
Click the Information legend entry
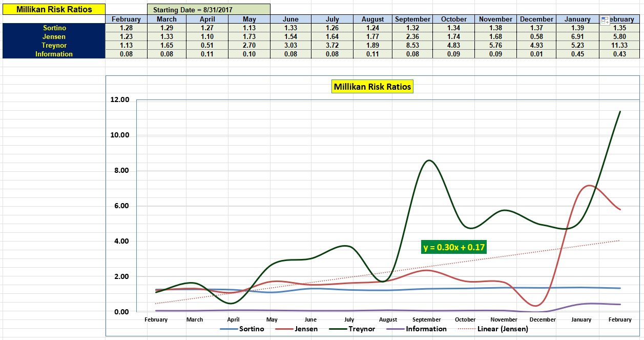point(416,329)
